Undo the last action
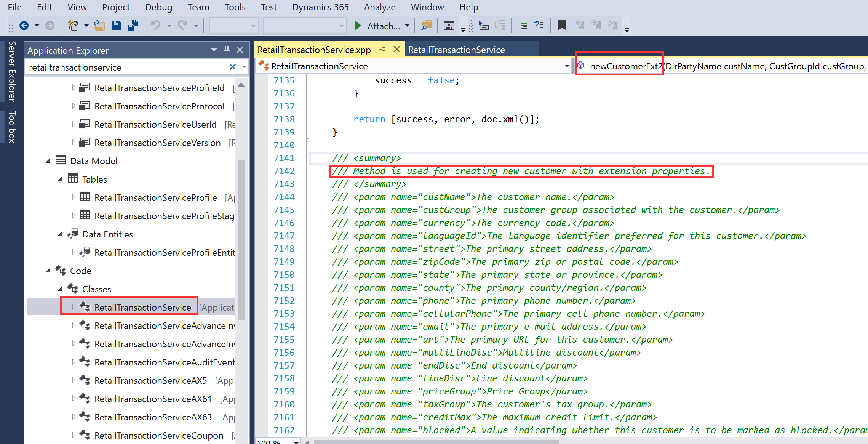868x444 pixels. [x=155, y=26]
